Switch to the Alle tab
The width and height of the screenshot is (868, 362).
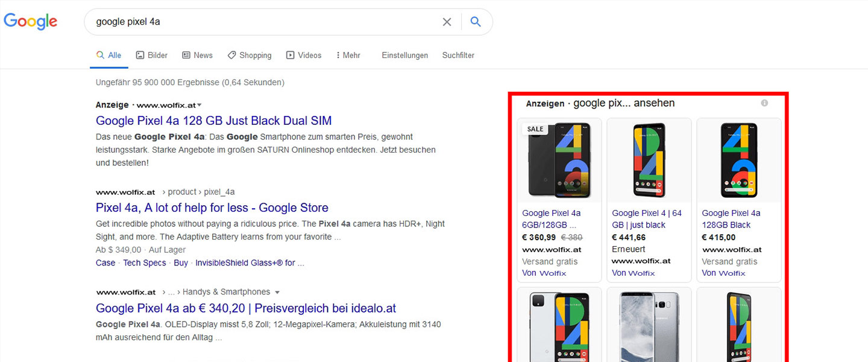point(108,55)
